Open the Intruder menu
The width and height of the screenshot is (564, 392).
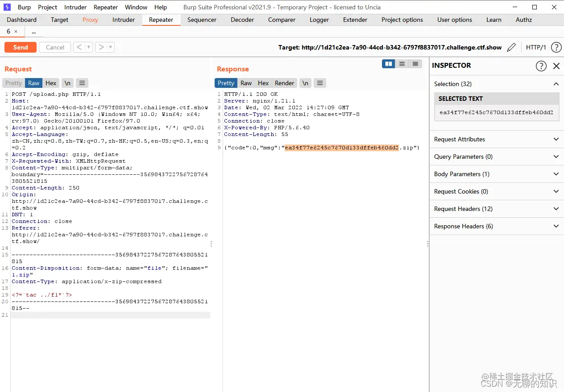pyautogui.click(x=75, y=7)
